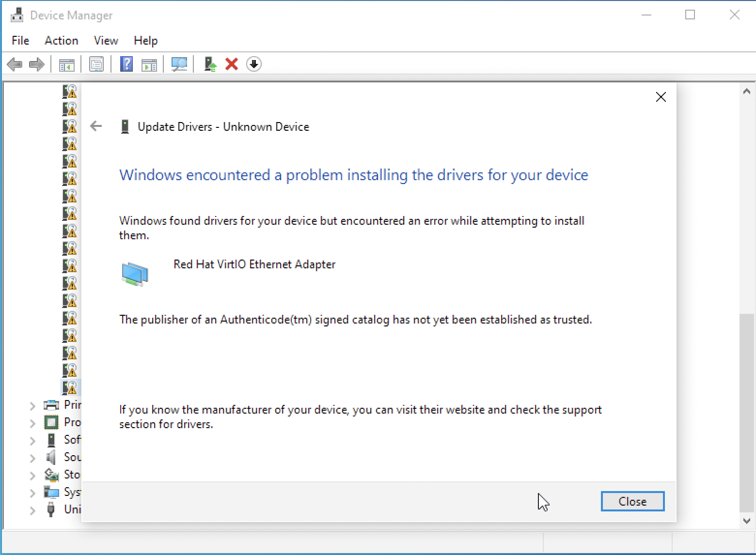Open the Help menu
This screenshot has height=555, width=756.
(x=146, y=40)
